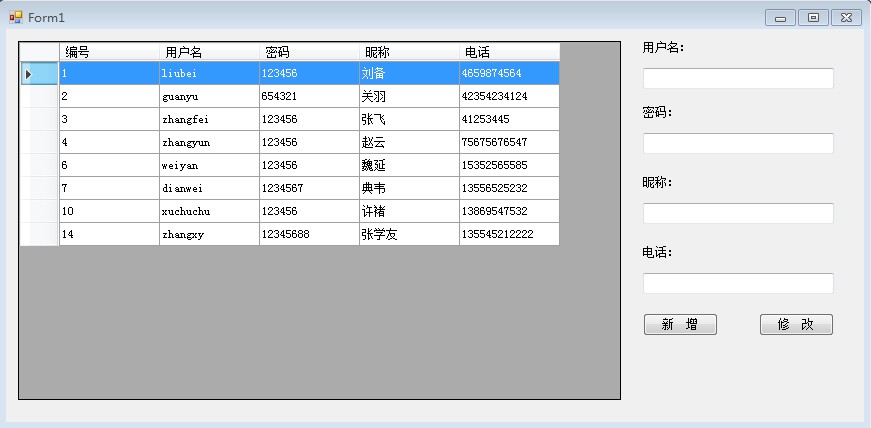Click the grid's top-left select-all corner cell
This screenshot has width=871, height=428.
point(39,52)
